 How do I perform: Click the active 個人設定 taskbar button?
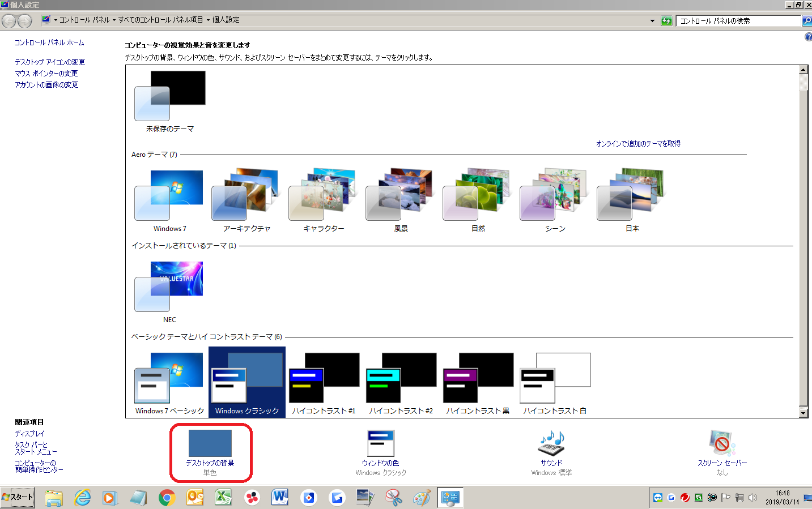450,498
